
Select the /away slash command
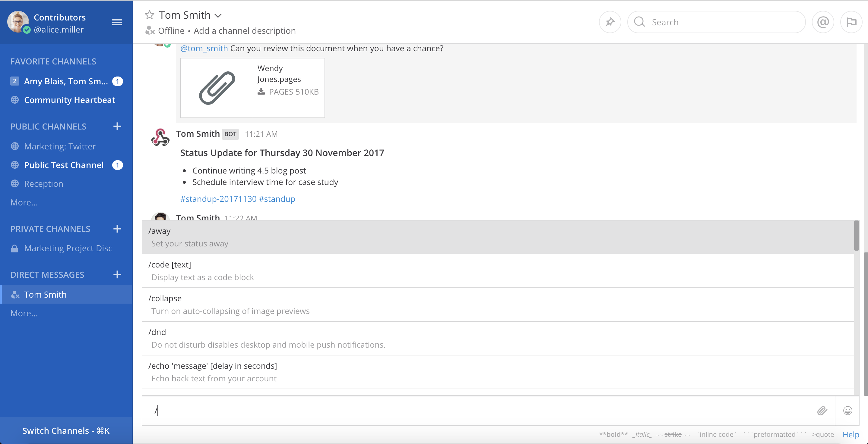pos(498,237)
